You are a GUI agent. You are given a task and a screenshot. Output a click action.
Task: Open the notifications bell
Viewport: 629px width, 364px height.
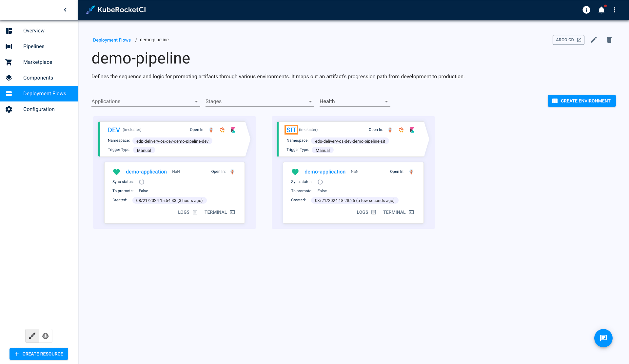[601, 10]
